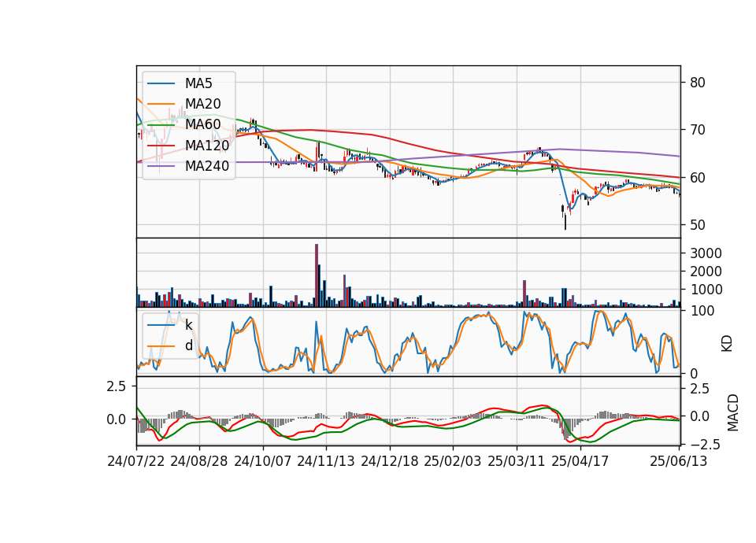
Task: Click the price axis value 80
Action: click(697, 83)
